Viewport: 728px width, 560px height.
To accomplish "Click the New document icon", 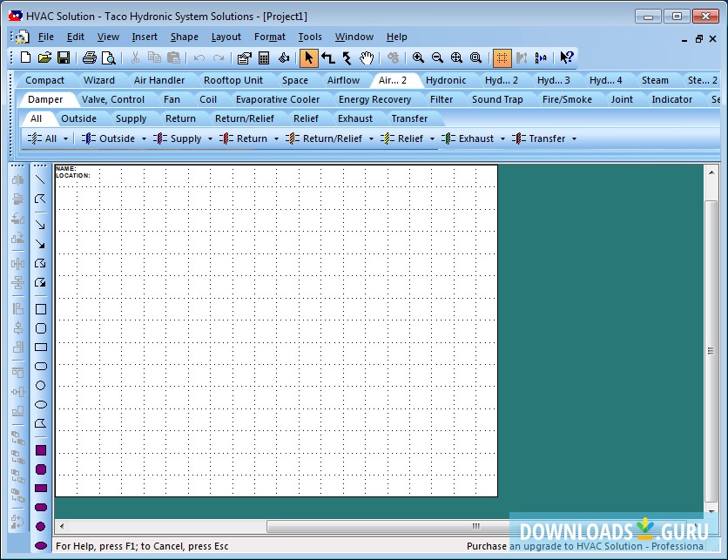I will click(x=25, y=57).
